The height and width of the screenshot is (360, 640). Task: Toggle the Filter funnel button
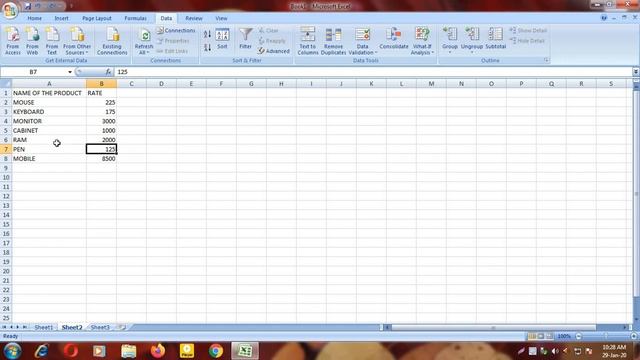coord(245,39)
